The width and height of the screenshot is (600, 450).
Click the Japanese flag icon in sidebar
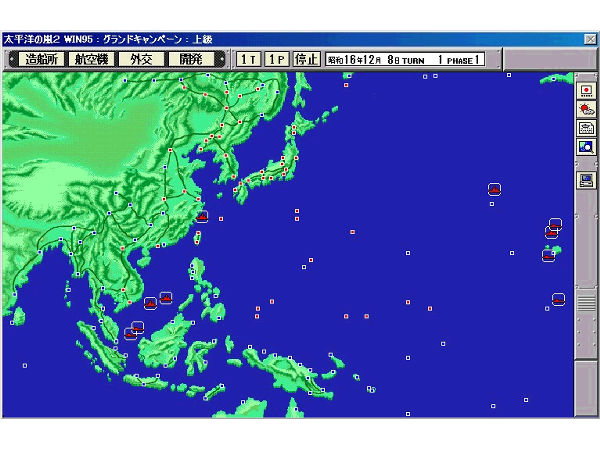(x=586, y=91)
